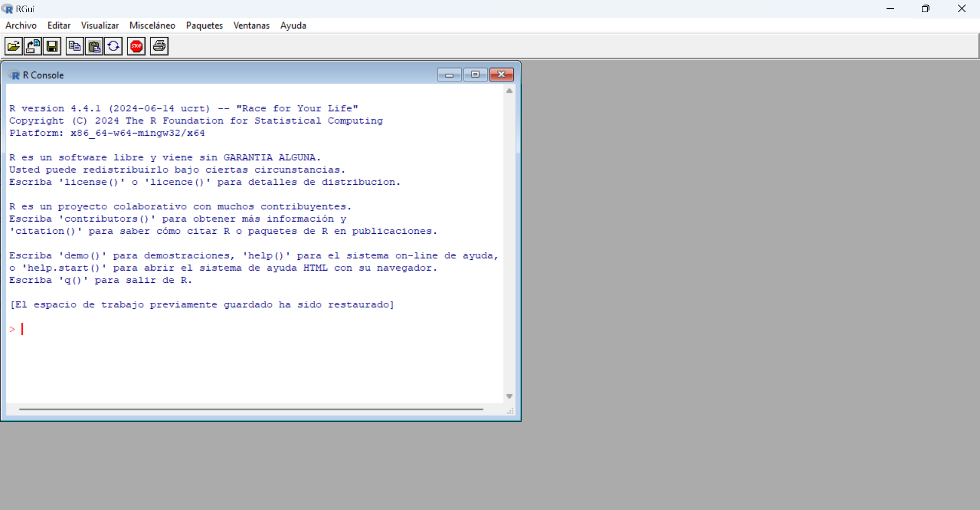Click the "Escriba 'demo()'" line
This screenshot has width=980, height=510.
pyautogui.click(x=254, y=255)
